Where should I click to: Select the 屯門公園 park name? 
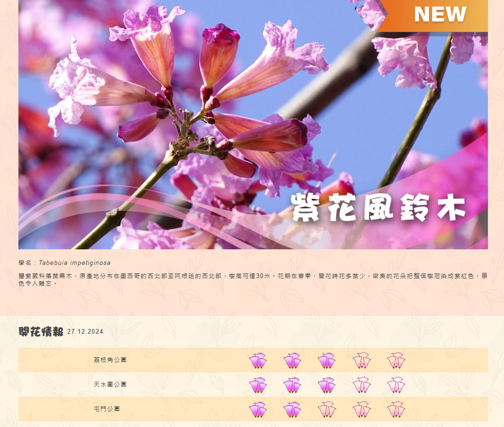coord(107,409)
